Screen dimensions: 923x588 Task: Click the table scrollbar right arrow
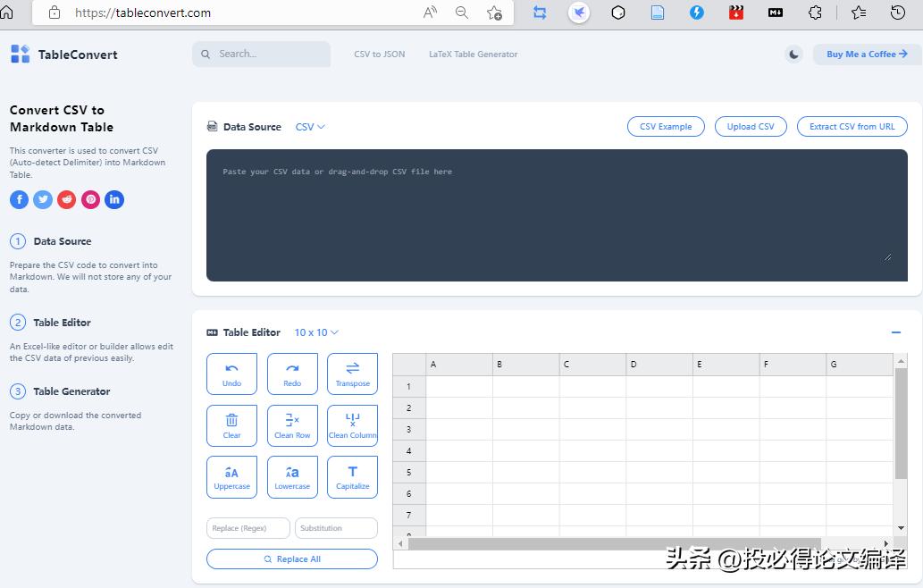click(885, 543)
